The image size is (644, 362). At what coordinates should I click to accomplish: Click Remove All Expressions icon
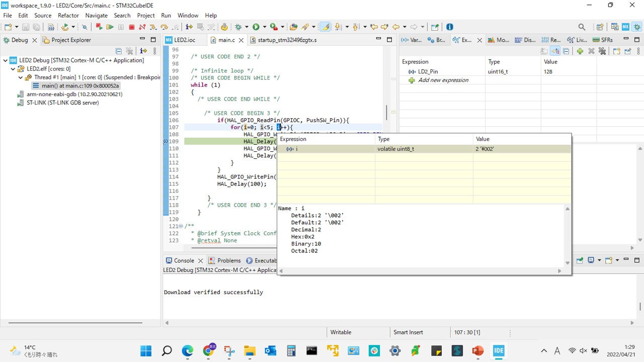pos(602,51)
